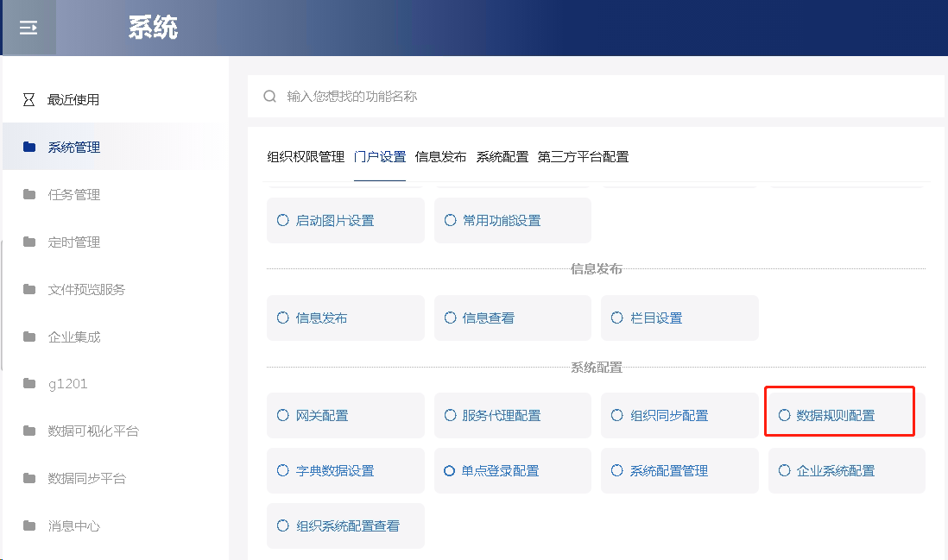Click circle icon on 系统配置管理 card
Image resolution: width=948 pixels, height=560 pixels.
616,470
